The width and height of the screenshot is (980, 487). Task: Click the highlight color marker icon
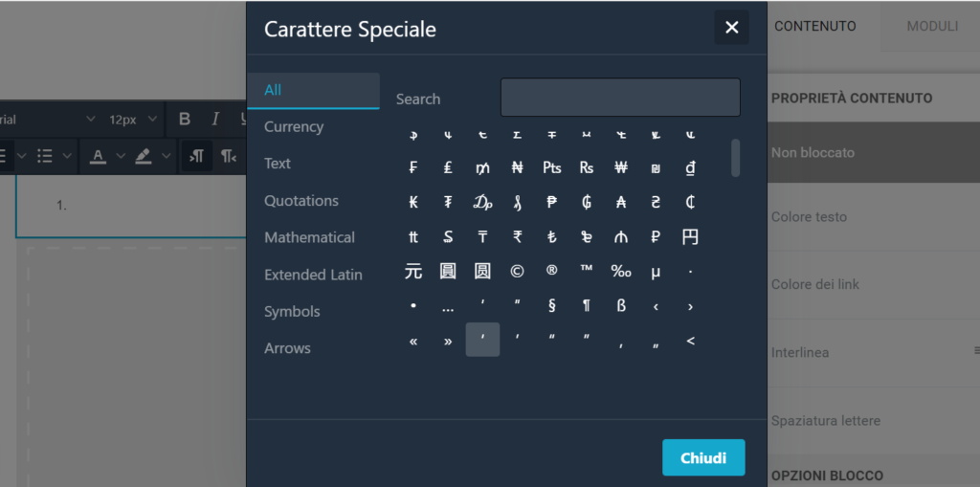pos(144,155)
